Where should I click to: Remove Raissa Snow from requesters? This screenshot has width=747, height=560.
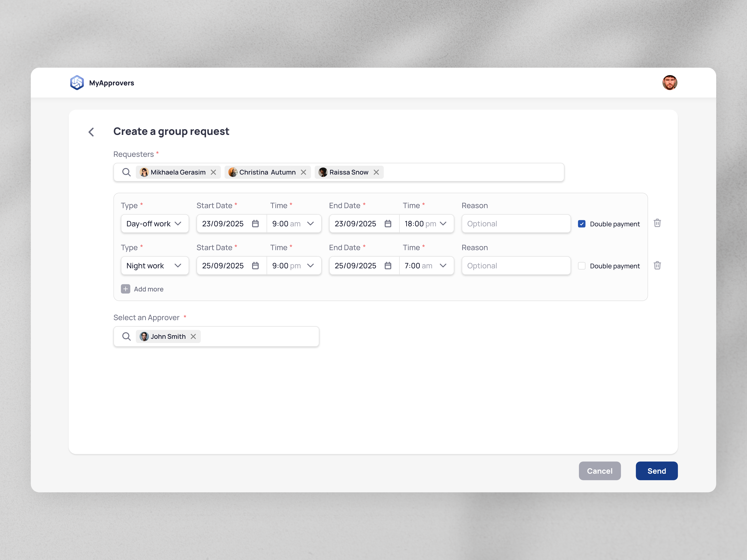[376, 172]
